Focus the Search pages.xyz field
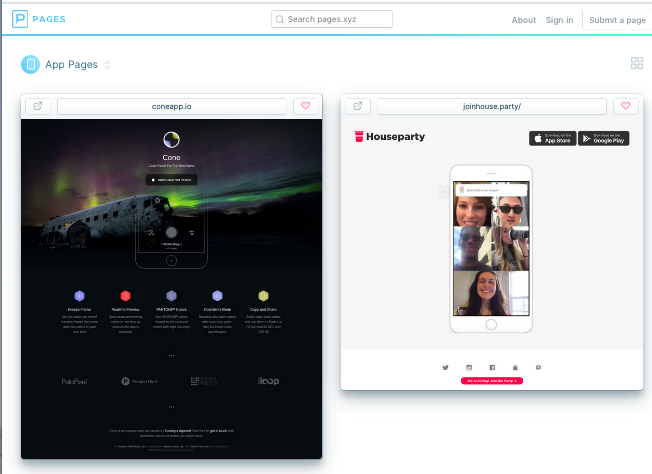This screenshot has width=652, height=474. point(332,19)
